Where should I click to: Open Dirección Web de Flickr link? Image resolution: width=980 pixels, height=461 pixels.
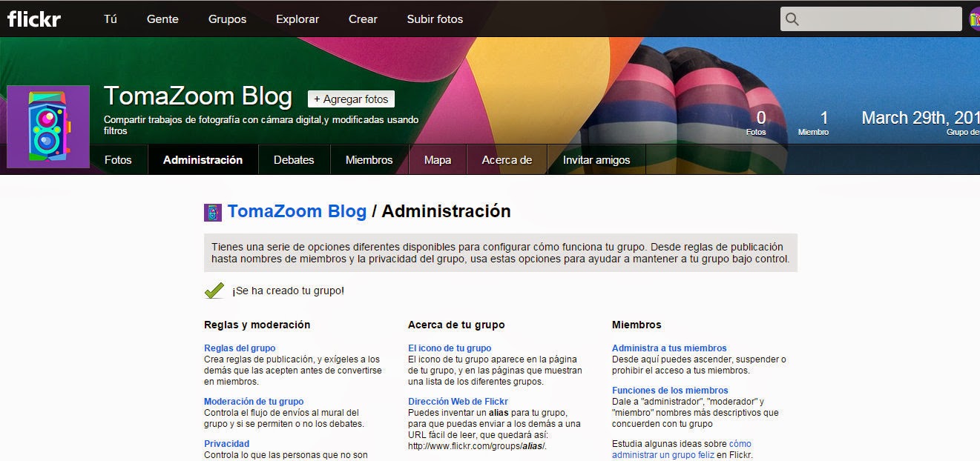click(458, 401)
